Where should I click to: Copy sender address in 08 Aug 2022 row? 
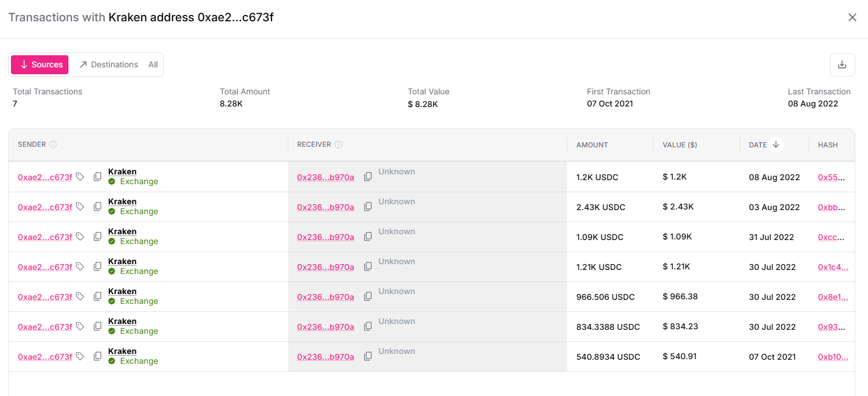98,177
